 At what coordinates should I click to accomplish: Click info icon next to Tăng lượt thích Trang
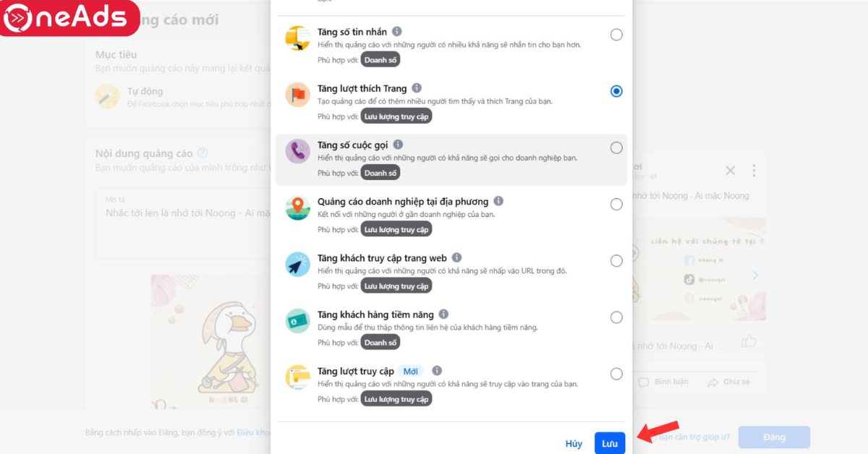tap(417, 88)
